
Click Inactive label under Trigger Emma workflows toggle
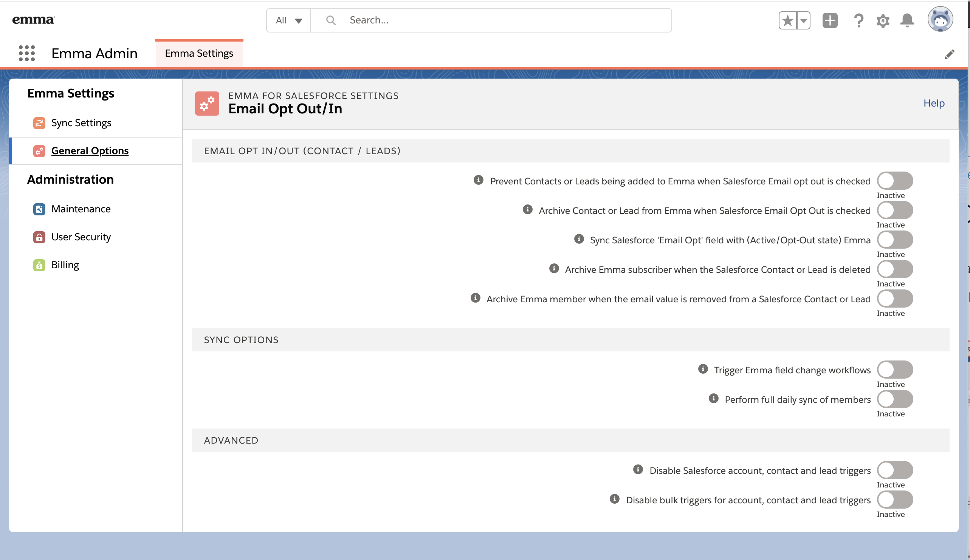[890, 385]
